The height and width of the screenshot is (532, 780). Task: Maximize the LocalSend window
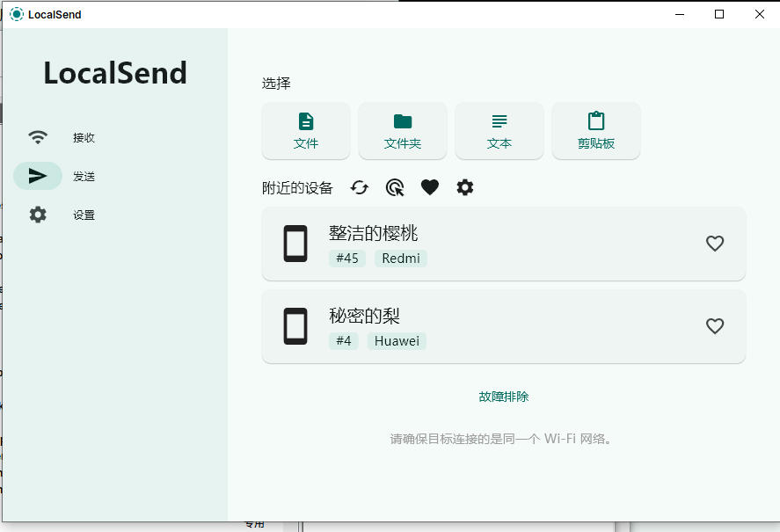[x=719, y=14]
